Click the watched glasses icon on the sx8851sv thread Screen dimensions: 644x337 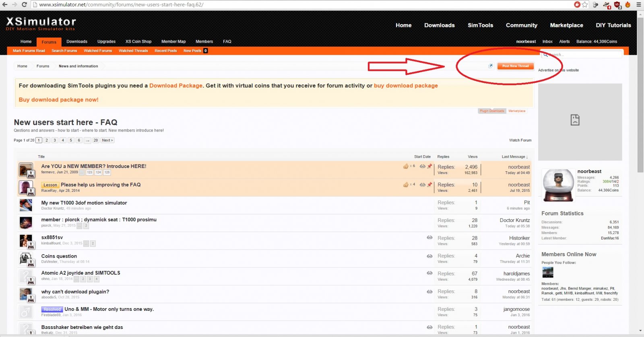(429, 238)
